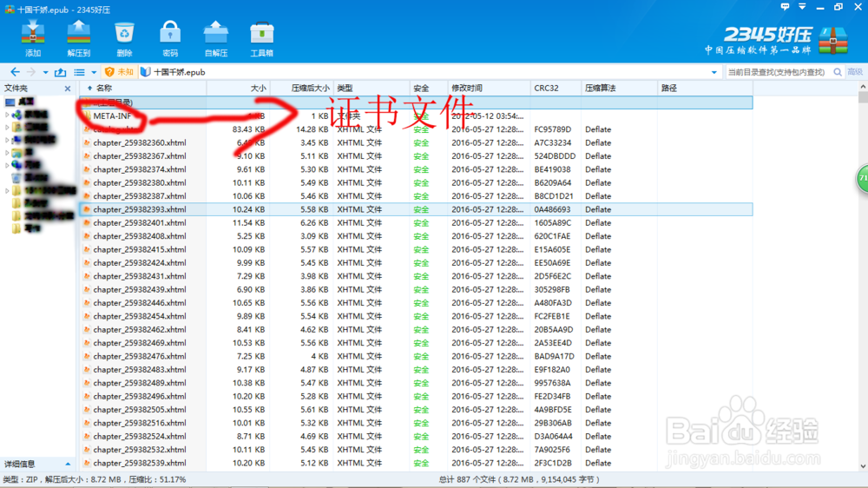
Task: Click the go-up-folder icon
Action: pos(61,72)
